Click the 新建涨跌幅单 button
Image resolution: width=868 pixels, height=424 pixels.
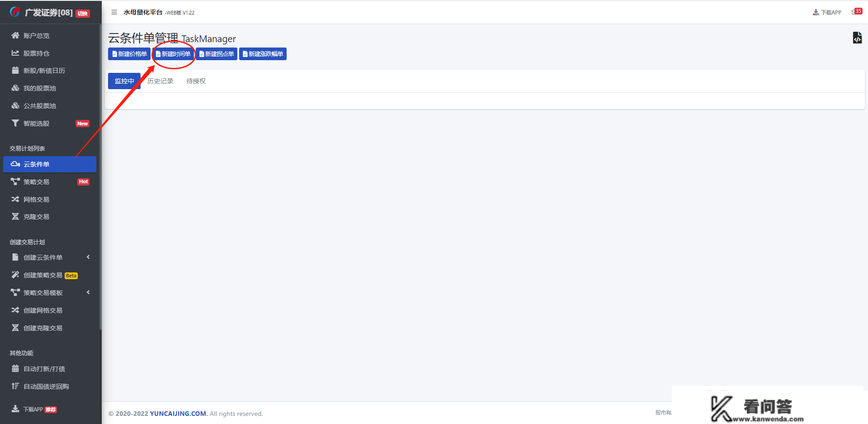263,54
